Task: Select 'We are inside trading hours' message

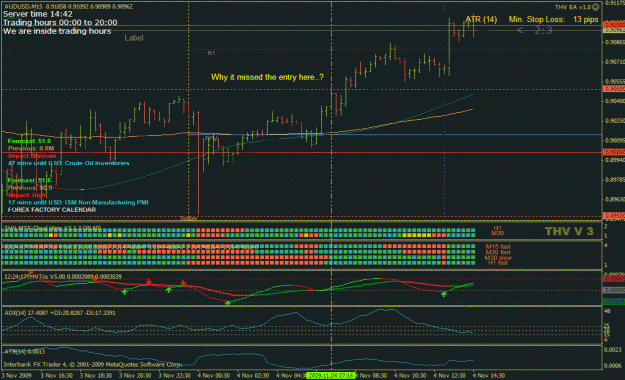Action: click(x=57, y=31)
